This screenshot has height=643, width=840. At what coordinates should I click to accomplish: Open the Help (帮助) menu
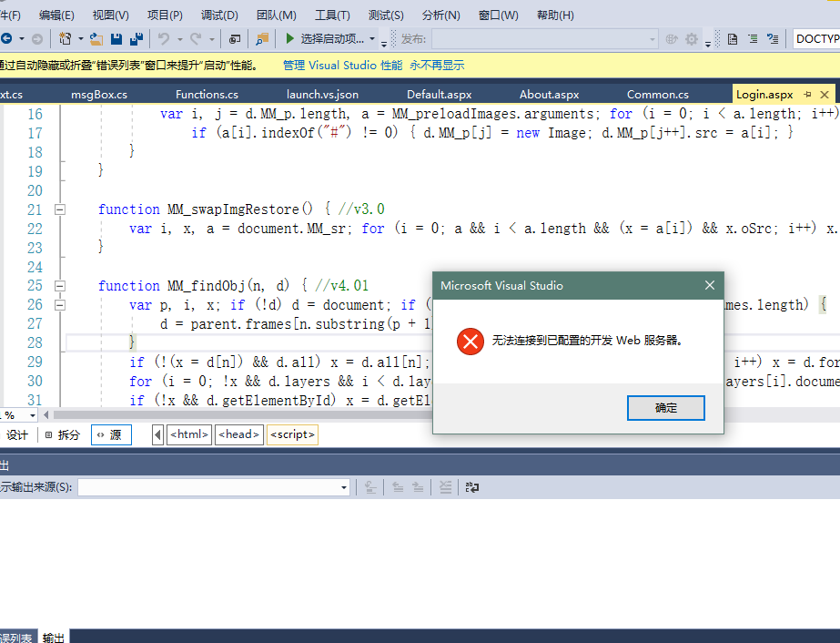(555, 15)
